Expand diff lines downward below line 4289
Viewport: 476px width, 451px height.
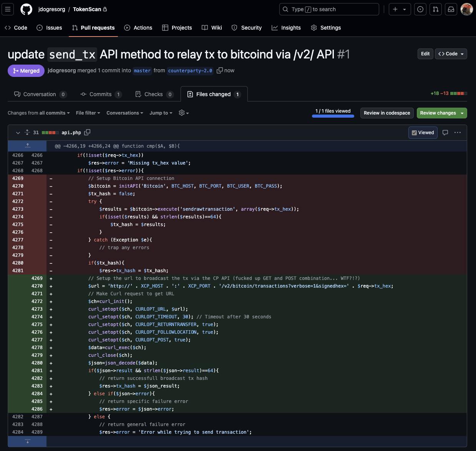pyautogui.click(x=27, y=441)
